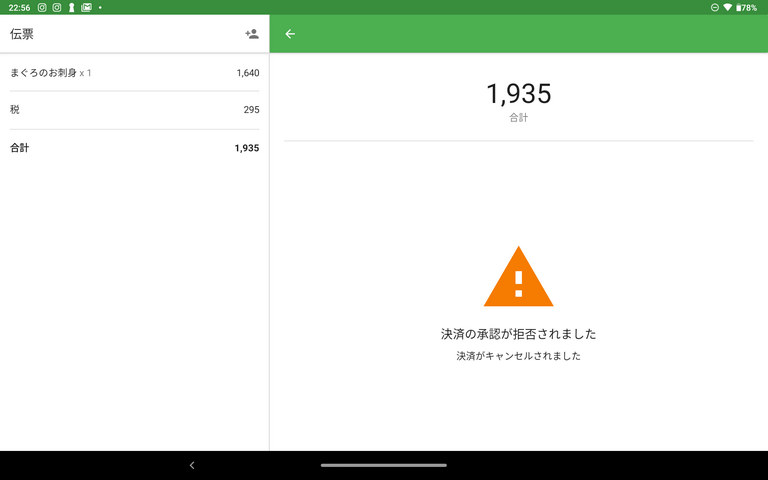Screen dimensions: 768x480
Task: Tap the battery 78% indicator
Action: [x=746, y=7]
